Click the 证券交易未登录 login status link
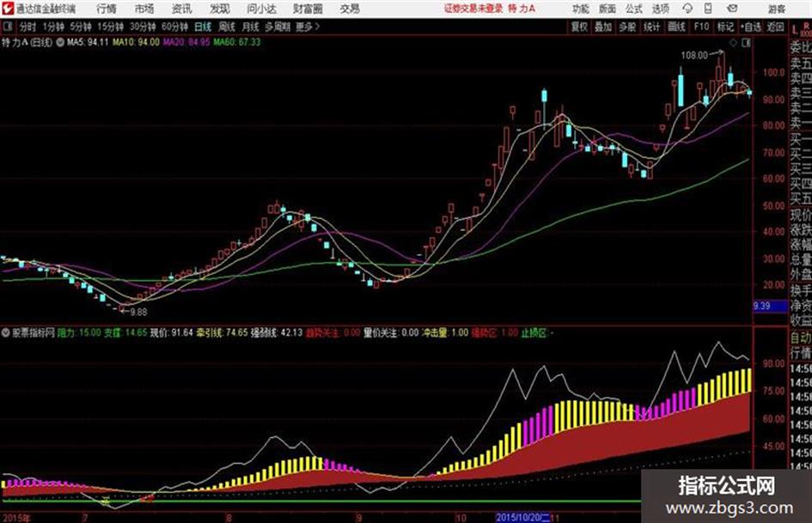The height and width of the screenshot is (523, 812). (x=473, y=9)
